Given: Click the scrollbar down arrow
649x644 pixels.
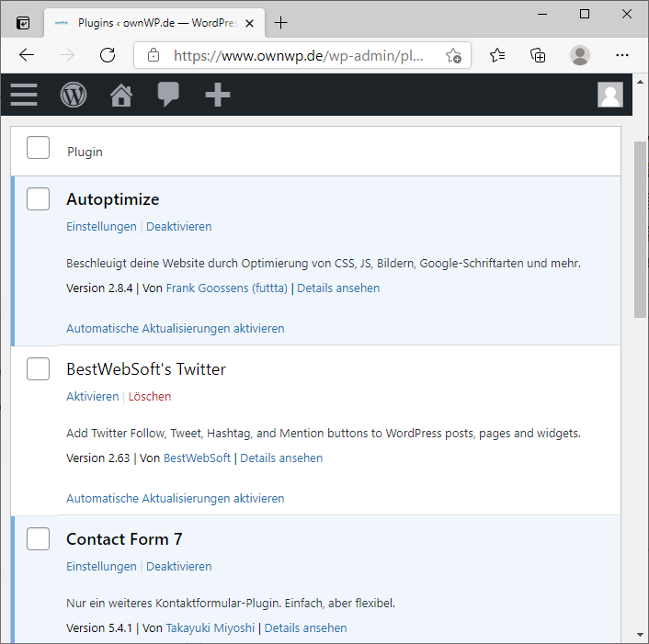Looking at the screenshot, I should pyautogui.click(x=641, y=635).
